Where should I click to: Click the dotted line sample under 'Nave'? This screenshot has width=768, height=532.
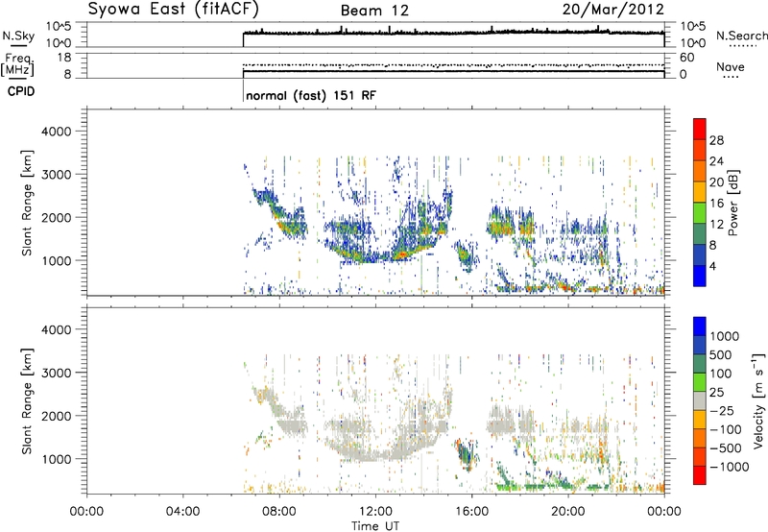(x=731, y=78)
